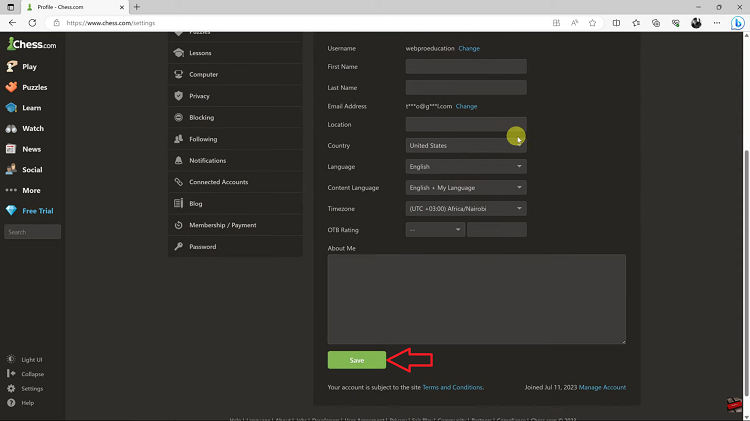Image resolution: width=750 pixels, height=421 pixels.
Task: View site information via the lock icon
Action: click(x=56, y=23)
